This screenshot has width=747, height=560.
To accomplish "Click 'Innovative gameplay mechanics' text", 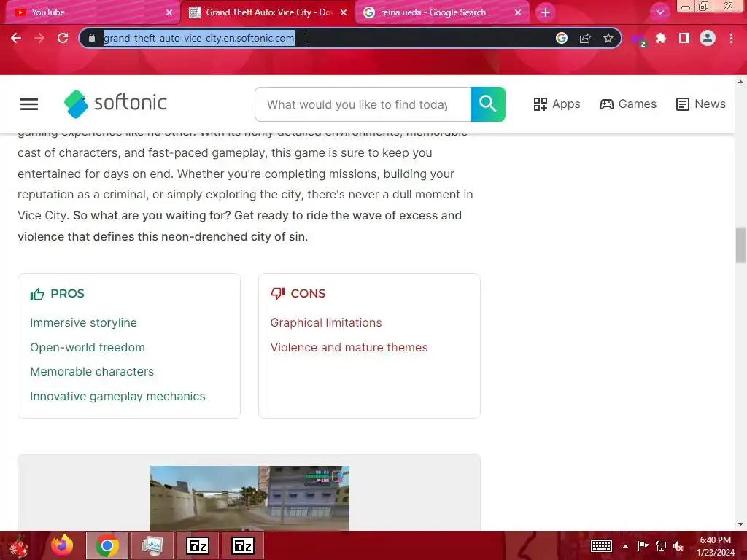I will (x=117, y=396).
